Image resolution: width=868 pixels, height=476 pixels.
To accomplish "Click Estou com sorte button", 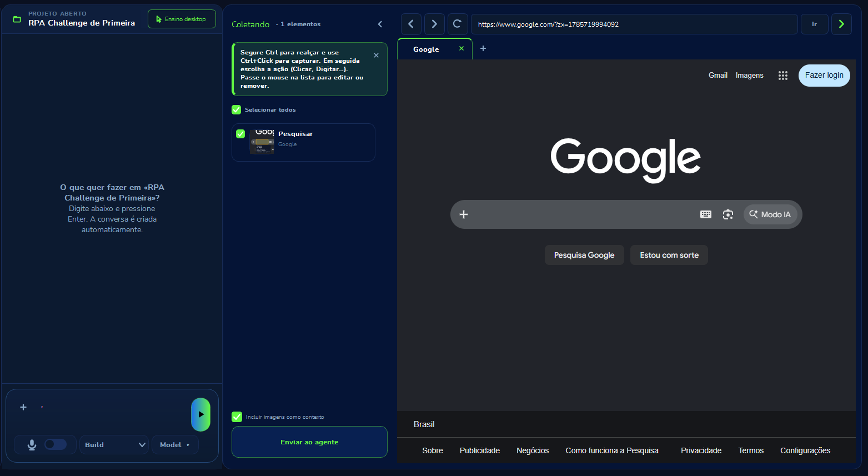I will click(669, 255).
